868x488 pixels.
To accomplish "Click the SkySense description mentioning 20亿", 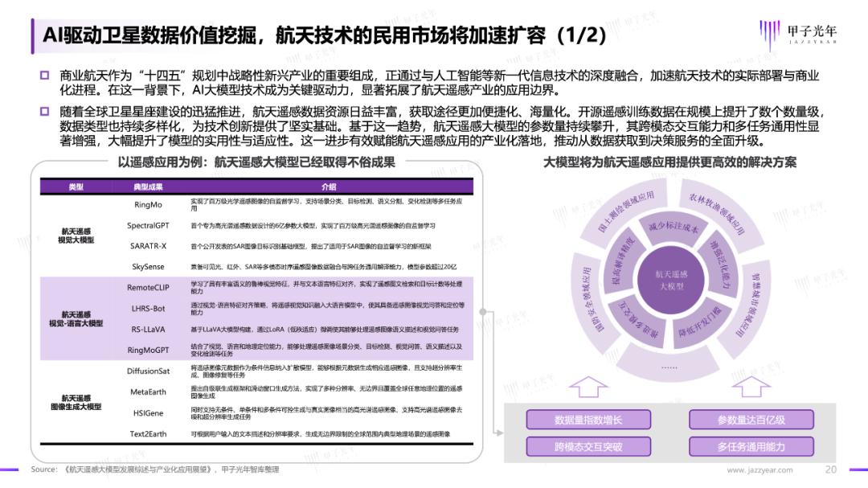I will pos(324,267).
